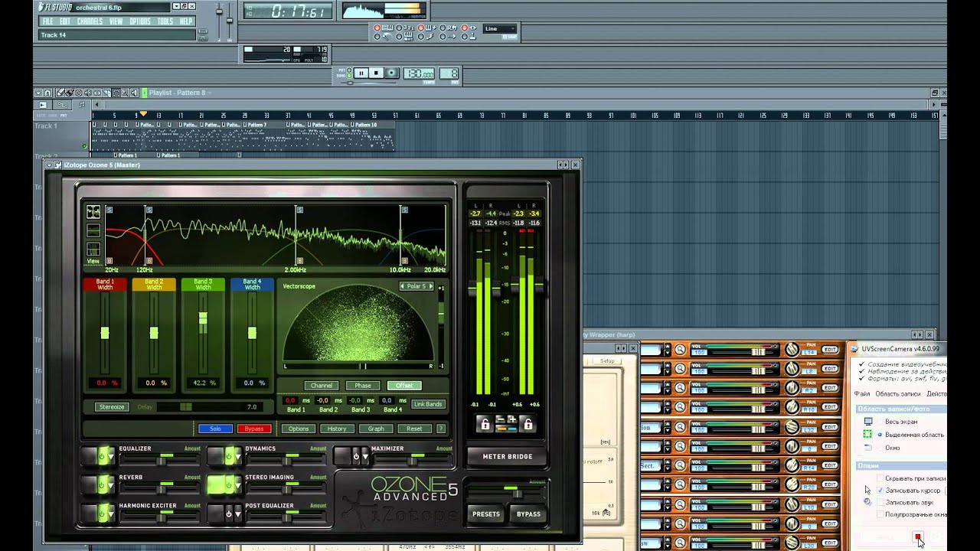Click the red Bypass button in Ozone
The image size is (980, 551).
[x=254, y=429]
